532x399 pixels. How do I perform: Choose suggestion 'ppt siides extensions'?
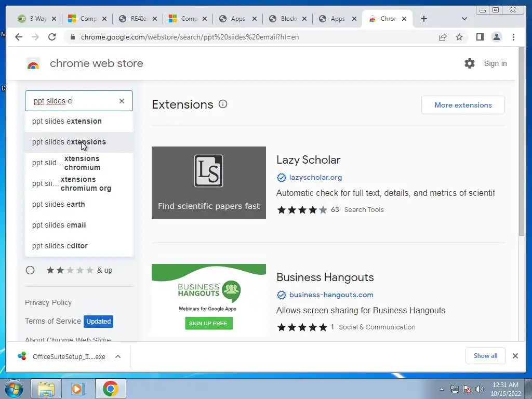pos(79,142)
